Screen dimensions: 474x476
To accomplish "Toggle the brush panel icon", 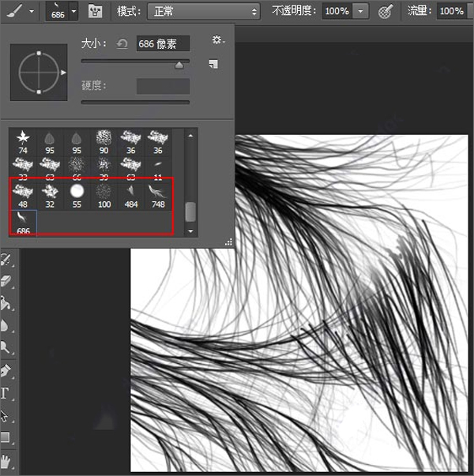I will [x=95, y=11].
